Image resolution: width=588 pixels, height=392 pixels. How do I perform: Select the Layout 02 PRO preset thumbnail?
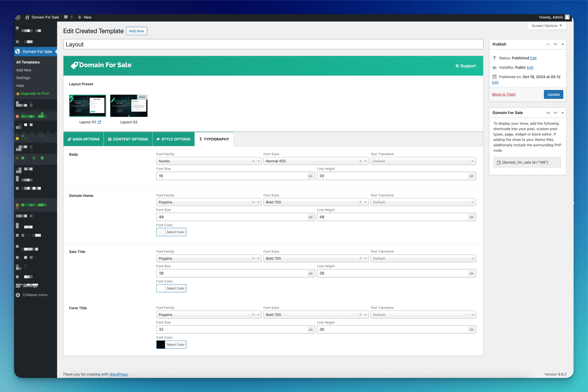(129, 106)
